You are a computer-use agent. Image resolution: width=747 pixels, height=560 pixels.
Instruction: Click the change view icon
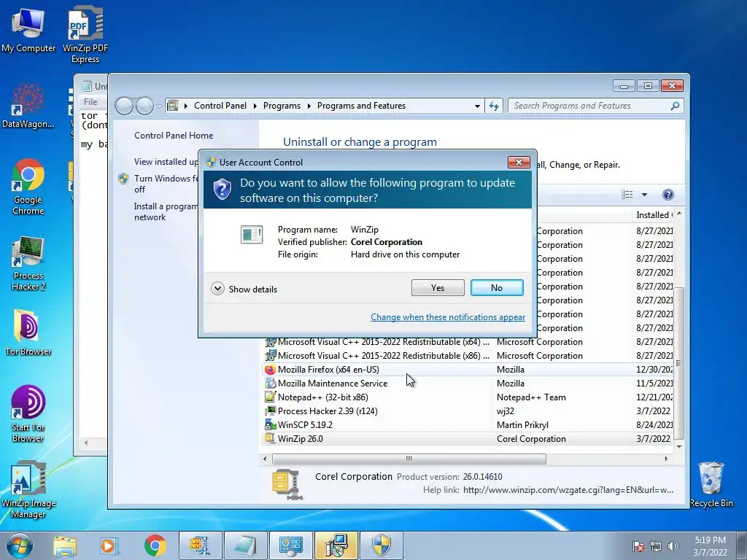coord(627,194)
